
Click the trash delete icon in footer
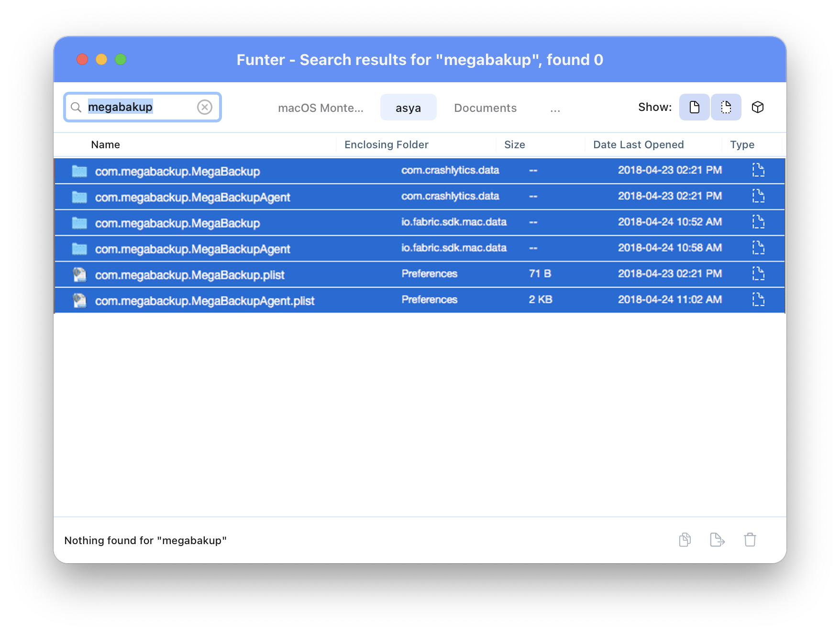750,540
